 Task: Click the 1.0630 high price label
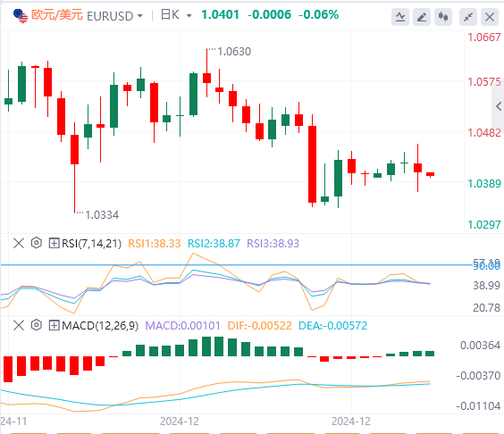point(234,52)
